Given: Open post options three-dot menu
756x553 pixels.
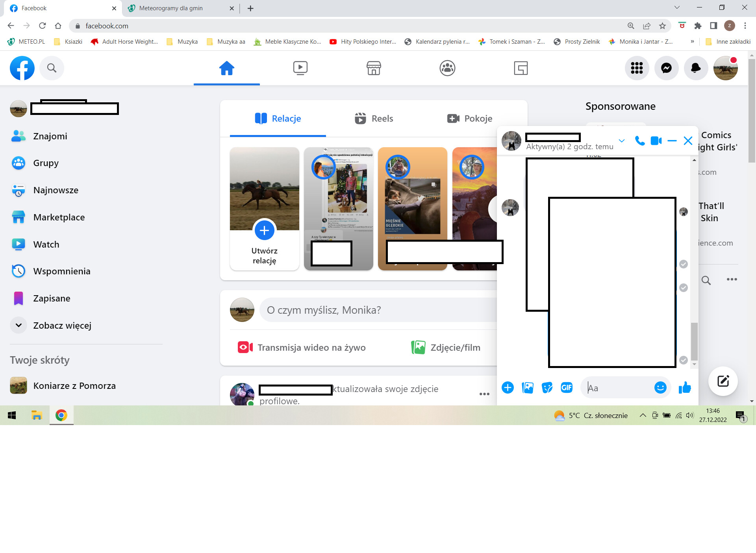Looking at the screenshot, I should pyautogui.click(x=484, y=394).
